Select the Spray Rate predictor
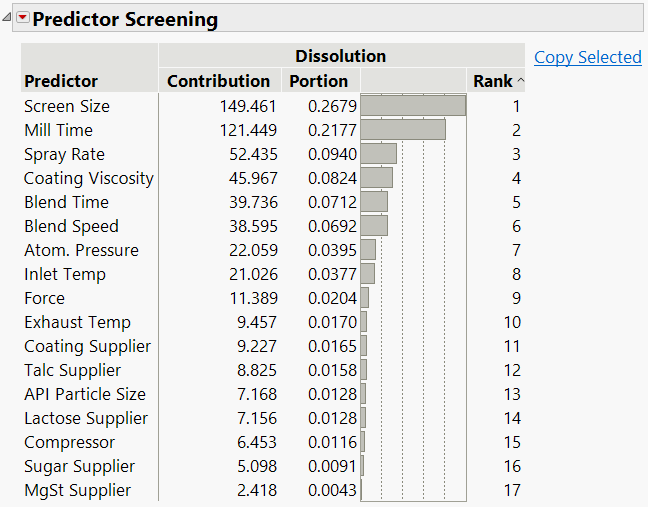 point(64,154)
